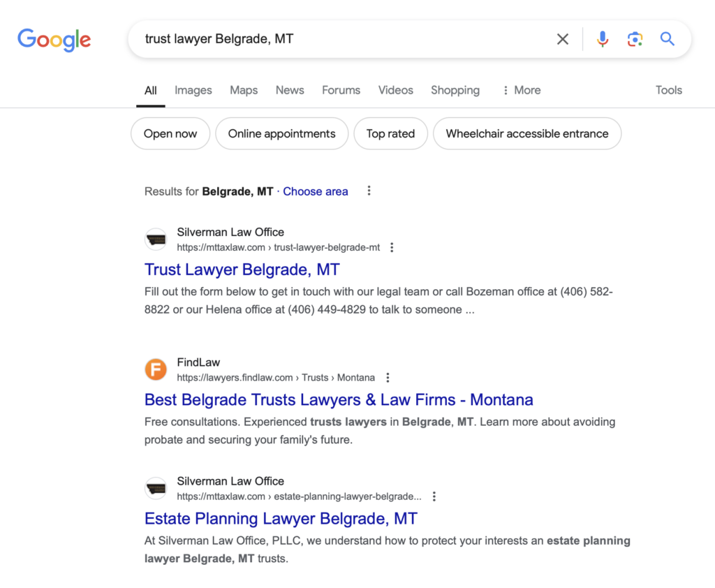Click first Silverman Law Office favicon
Viewport: 715px width, 588px height.
click(x=156, y=240)
